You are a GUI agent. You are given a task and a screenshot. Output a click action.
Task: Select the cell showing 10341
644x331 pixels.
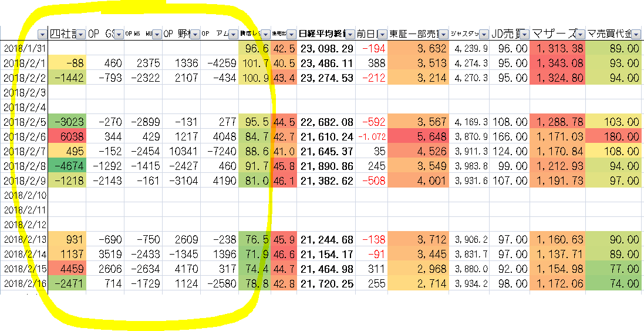tap(181, 151)
